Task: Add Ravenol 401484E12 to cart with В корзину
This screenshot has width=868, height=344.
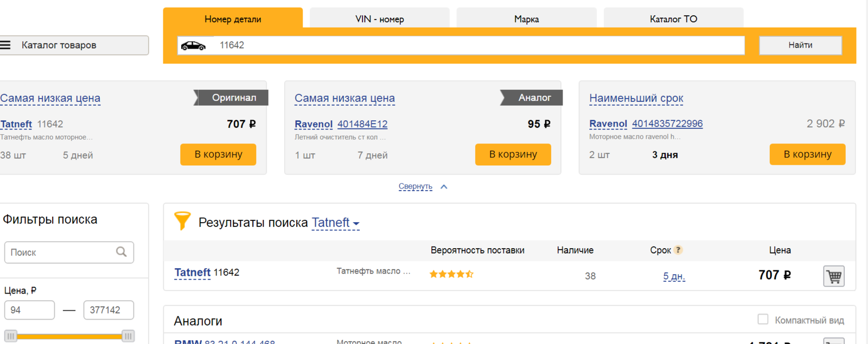Action: point(513,154)
